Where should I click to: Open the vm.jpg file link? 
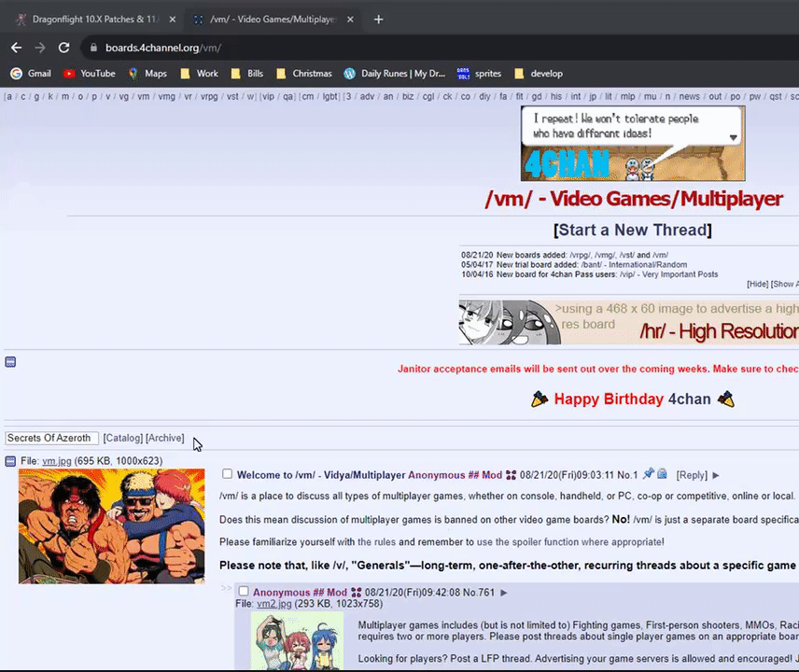[x=57, y=461]
